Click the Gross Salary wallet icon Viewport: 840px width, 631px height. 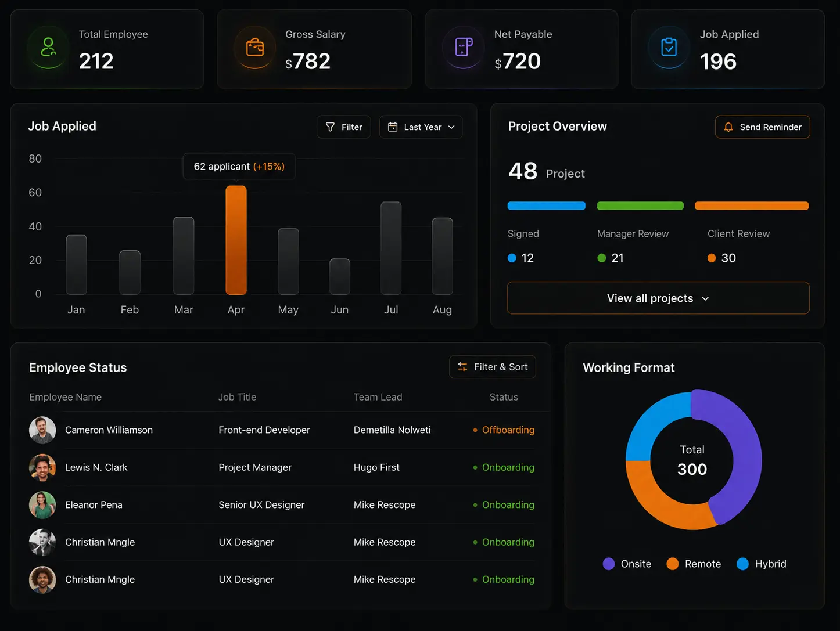pyautogui.click(x=255, y=47)
